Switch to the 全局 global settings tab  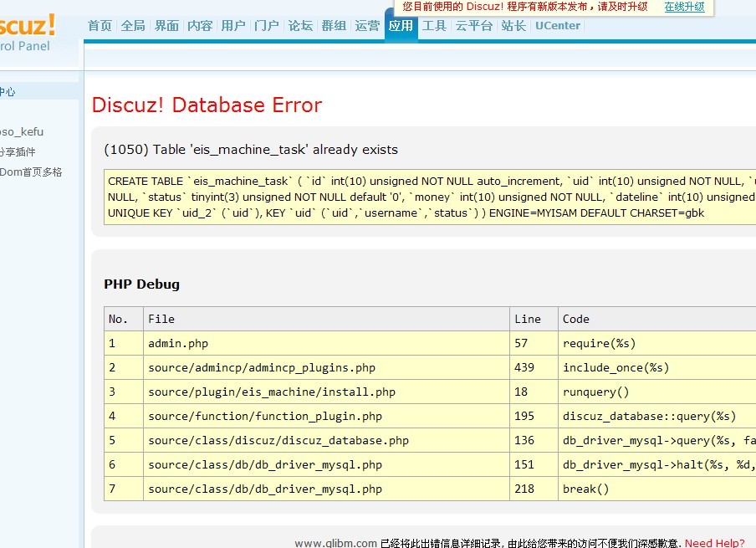coord(132,25)
